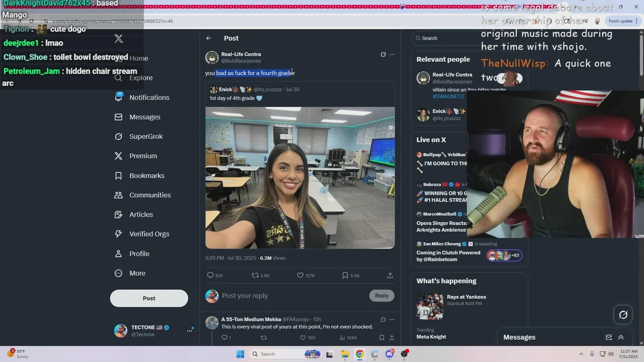Bookmark A 55-Ton Medium Mekka's reply
The width and height of the screenshot is (644, 362).
click(x=381, y=338)
